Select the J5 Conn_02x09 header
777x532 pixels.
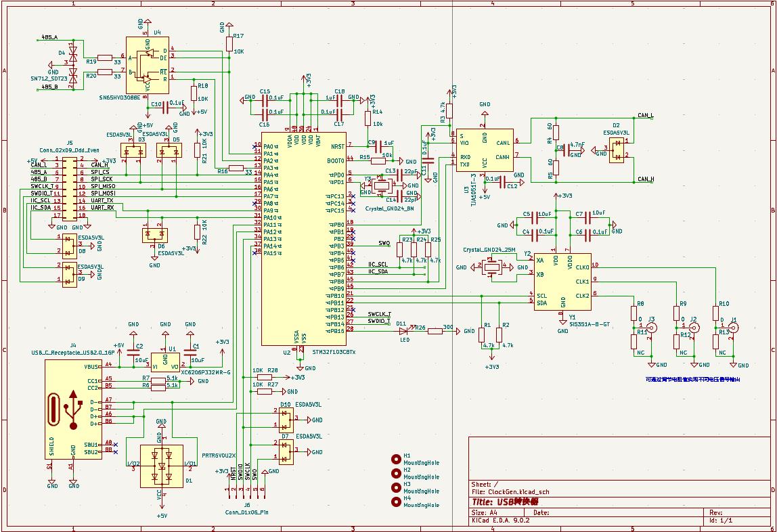69,187
